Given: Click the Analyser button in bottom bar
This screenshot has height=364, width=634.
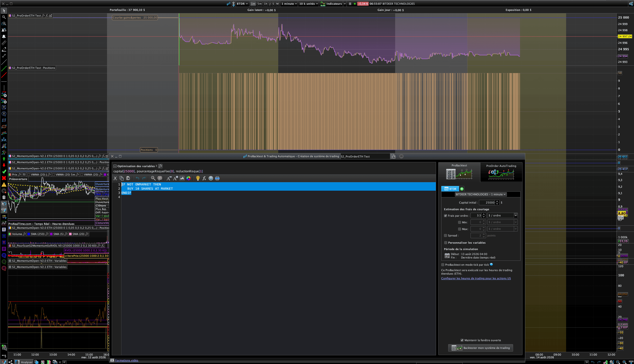Looking at the screenshot, I should pyautogui.click(x=24, y=362).
